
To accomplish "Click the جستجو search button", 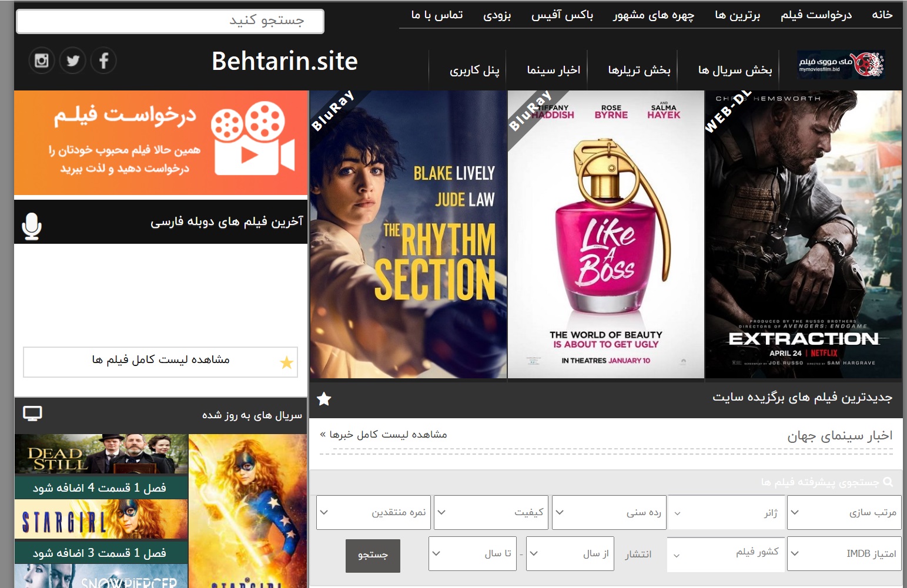I will (373, 555).
